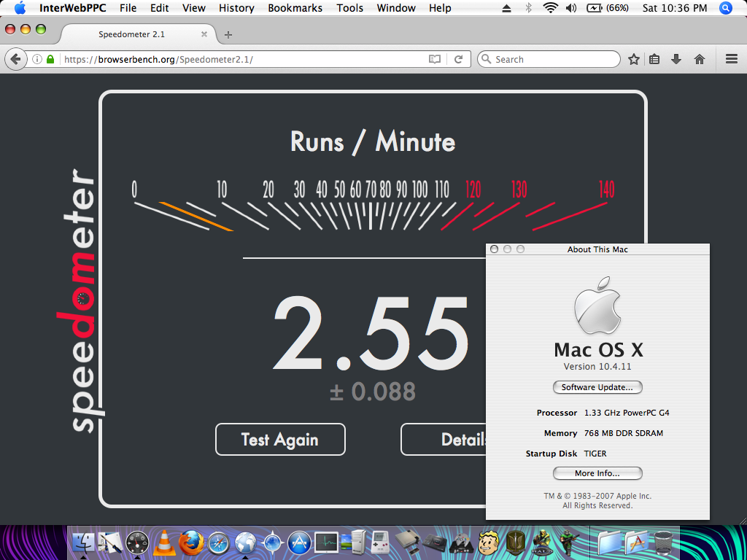The image size is (747, 560).
Task: Close the Speedometer 2.1 tab
Action: (204, 34)
